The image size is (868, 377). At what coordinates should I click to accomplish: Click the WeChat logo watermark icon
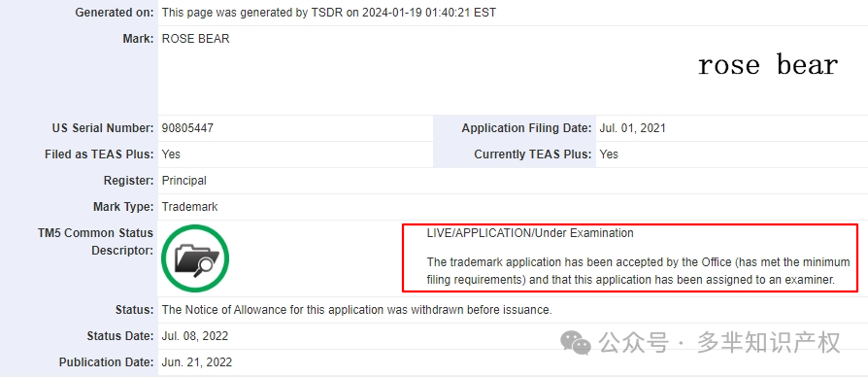pyautogui.click(x=576, y=343)
